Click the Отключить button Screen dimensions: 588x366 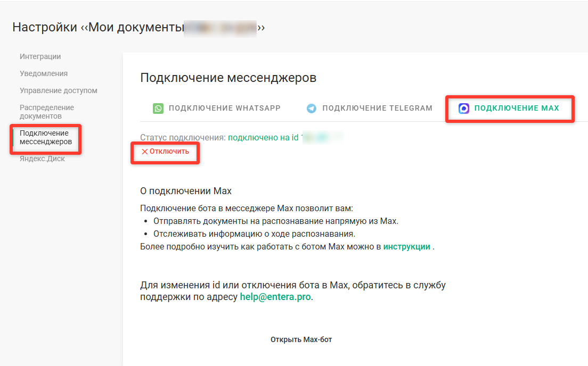[x=165, y=152]
